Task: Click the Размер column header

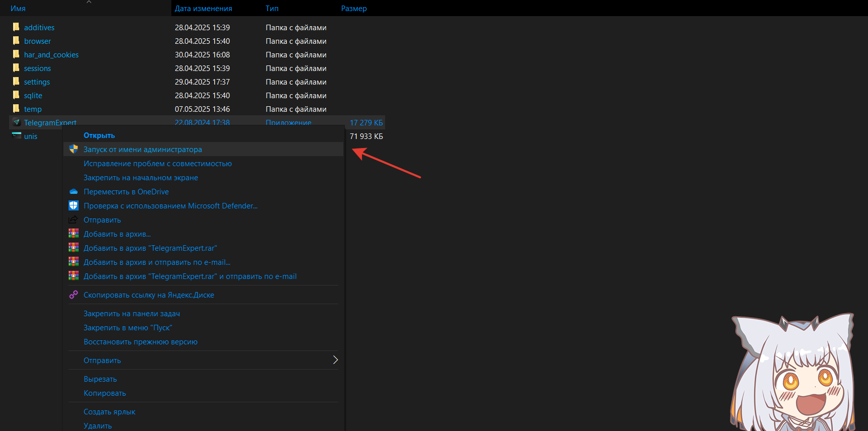Action: coord(354,9)
